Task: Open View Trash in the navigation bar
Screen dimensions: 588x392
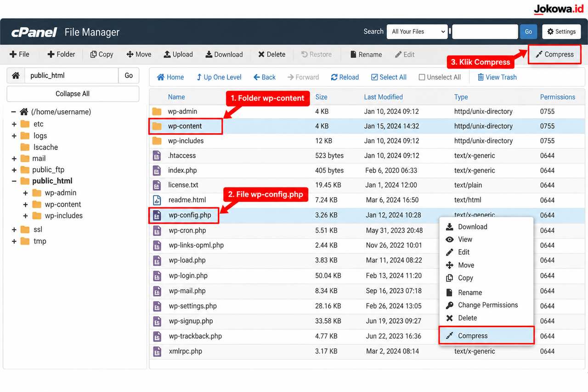Action: click(497, 77)
